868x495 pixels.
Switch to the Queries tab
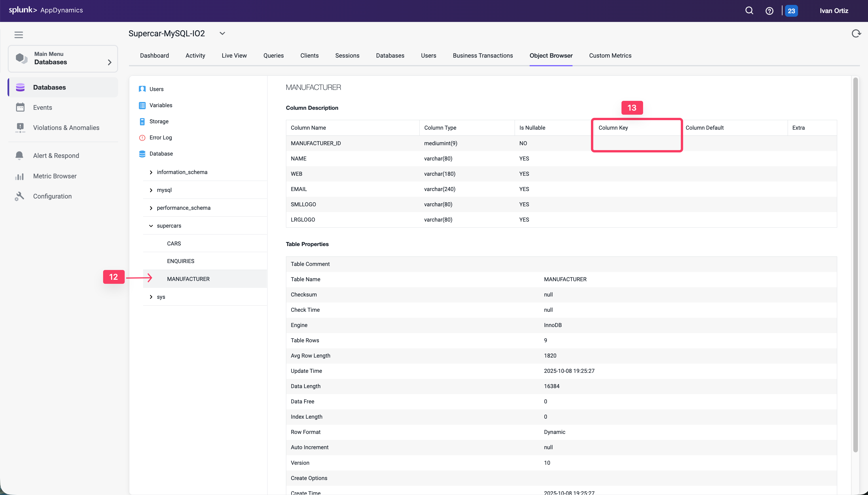pyautogui.click(x=273, y=55)
